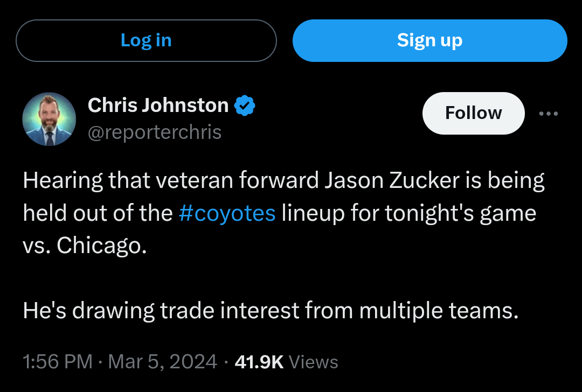Click 'lineup for tonight's game' text
This screenshot has height=392, width=582.
(x=409, y=214)
